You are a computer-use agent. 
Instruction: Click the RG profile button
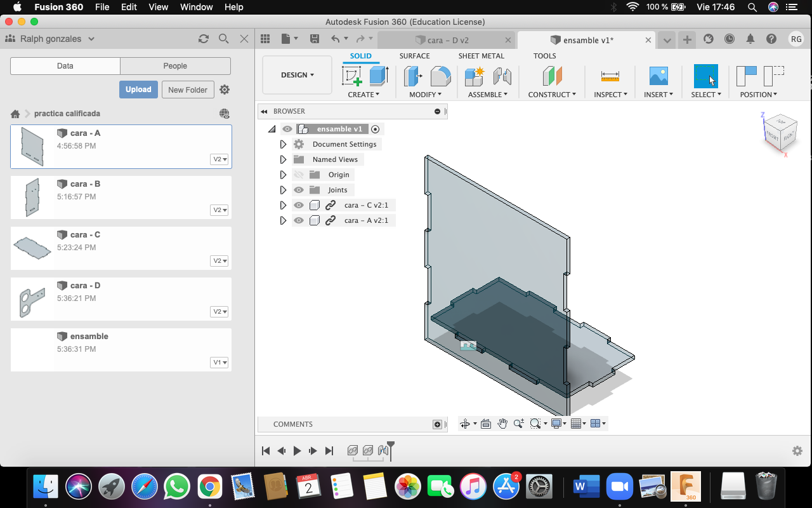point(796,39)
